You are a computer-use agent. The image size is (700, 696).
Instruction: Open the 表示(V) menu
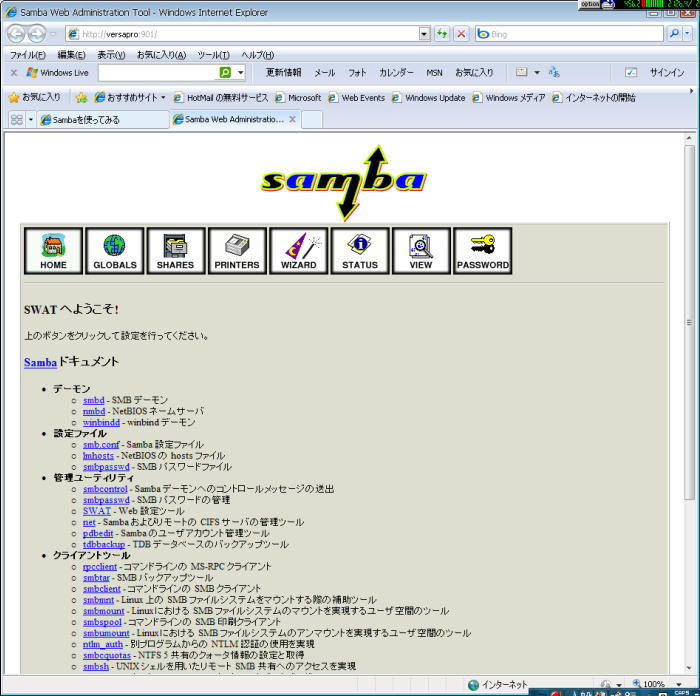pyautogui.click(x=111, y=55)
